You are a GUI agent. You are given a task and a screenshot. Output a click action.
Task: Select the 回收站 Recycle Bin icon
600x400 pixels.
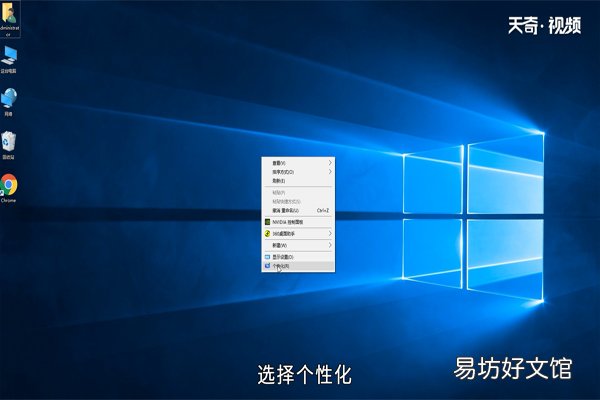(x=9, y=145)
